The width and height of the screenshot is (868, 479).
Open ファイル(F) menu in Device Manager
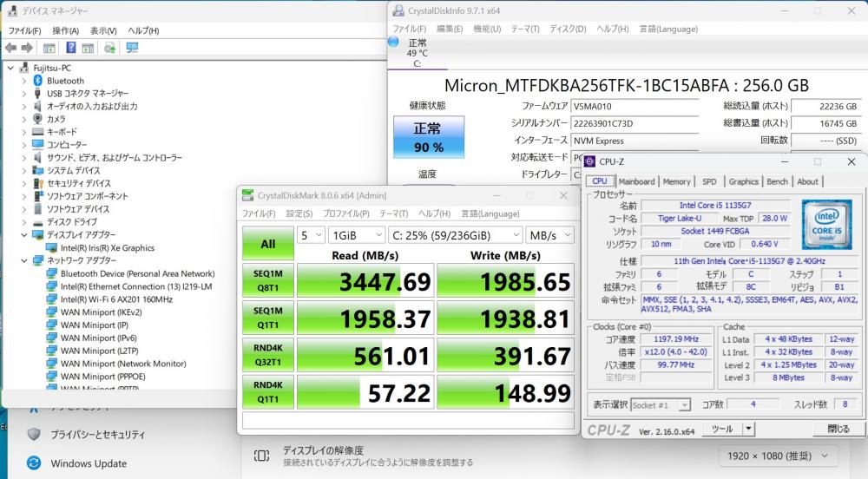(x=24, y=30)
